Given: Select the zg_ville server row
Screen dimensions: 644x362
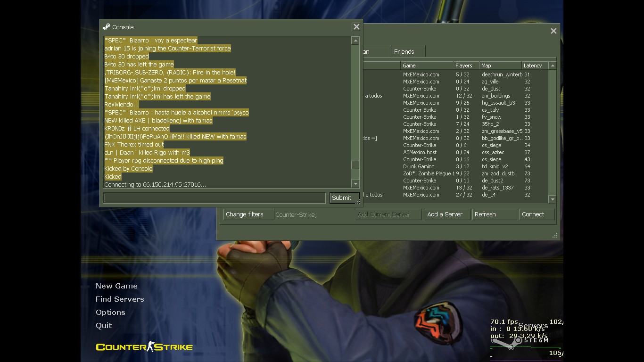Looking at the screenshot, I should [x=455, y=82].
